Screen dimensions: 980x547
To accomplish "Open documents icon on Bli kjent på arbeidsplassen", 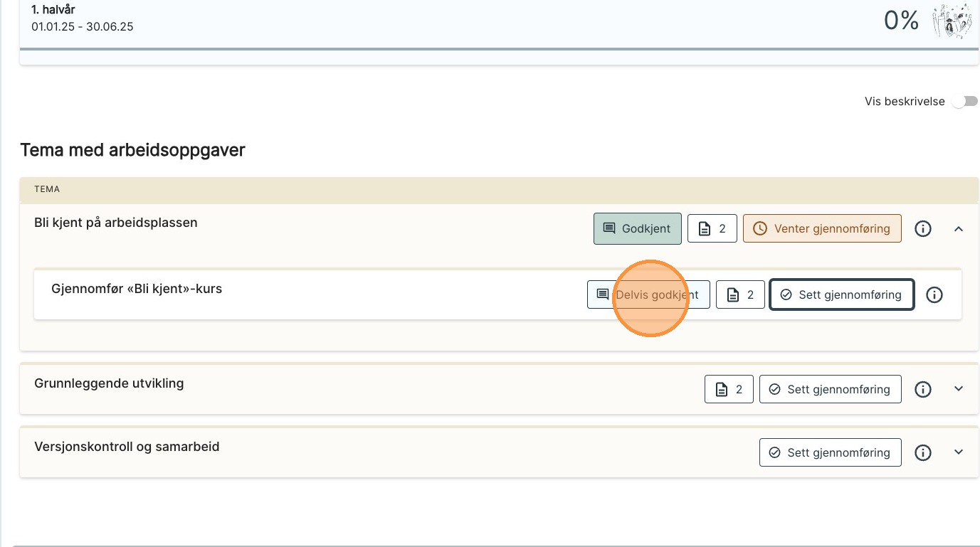I will 712,229.
